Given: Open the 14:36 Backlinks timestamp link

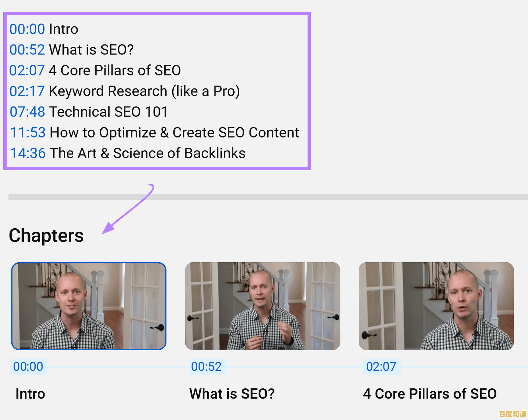Looking at the screenshot, I should point(28,153).
